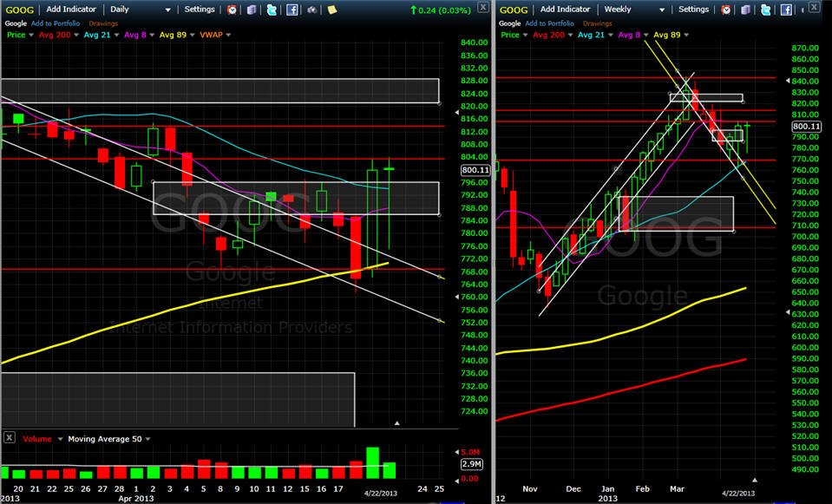Click the VWAP label on Daily chart

[211, 35]
